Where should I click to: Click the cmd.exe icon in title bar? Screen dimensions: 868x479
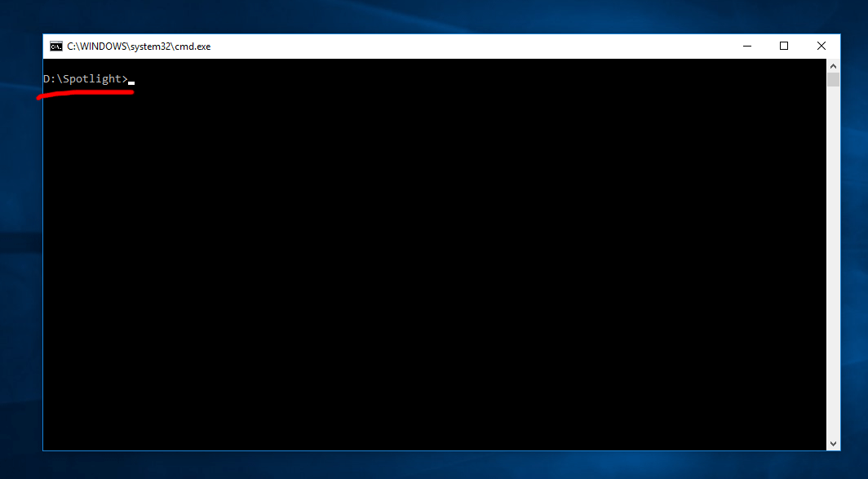click(55, 47)
